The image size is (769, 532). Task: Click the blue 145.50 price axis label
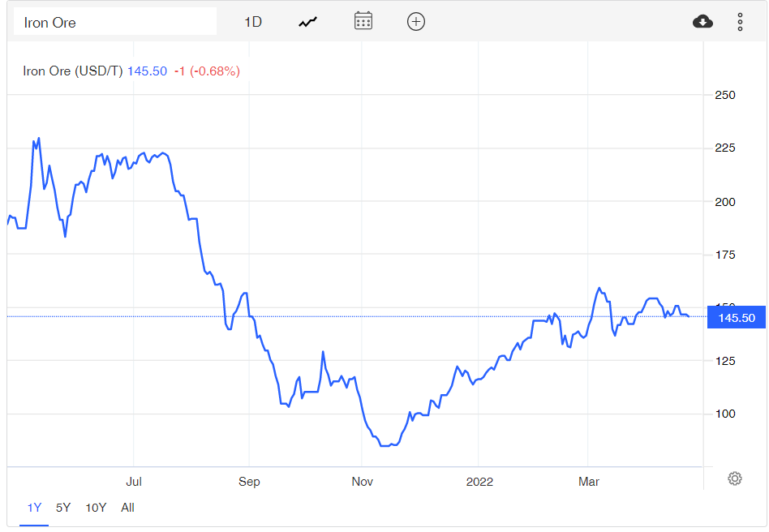tap(735, 317)
